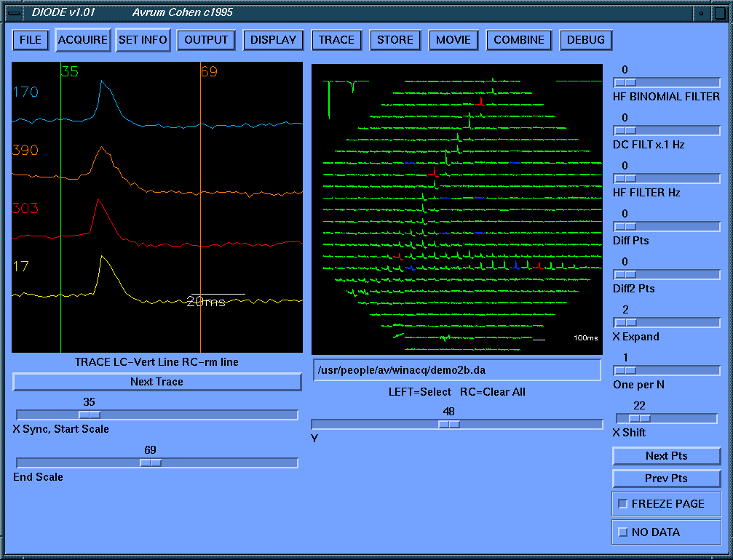Click the Prev Pts button
733x560 pixels.
coord(666,479)
